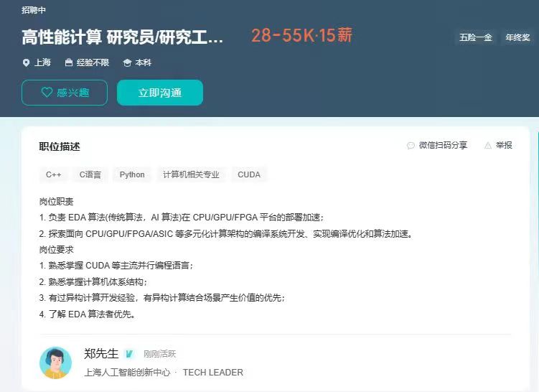Click the graduation cap icon beside 本科
539x392 pixels.
click(127, 62)
